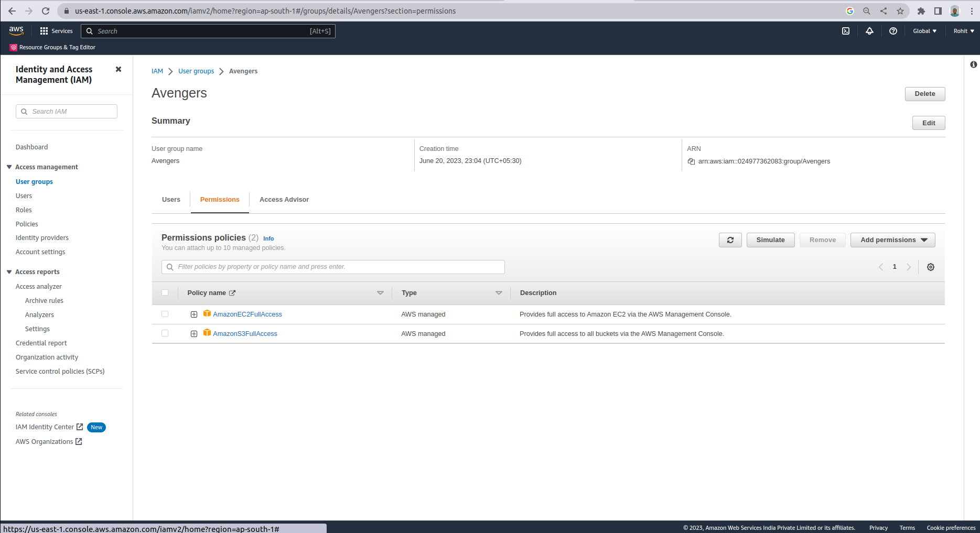Go to the next policies page

point(909,267)
